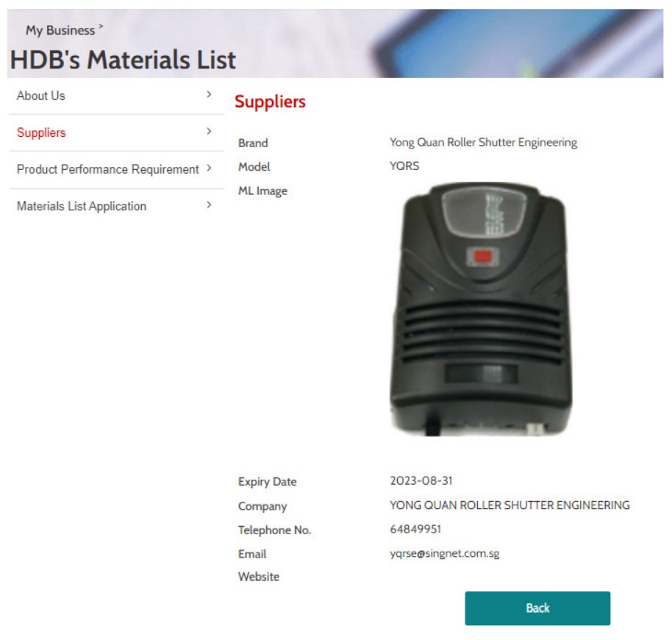The height and width of the screenshot is (640, 672).
Task: Expand the About Us chevron arrow
Action: [209, 94]
